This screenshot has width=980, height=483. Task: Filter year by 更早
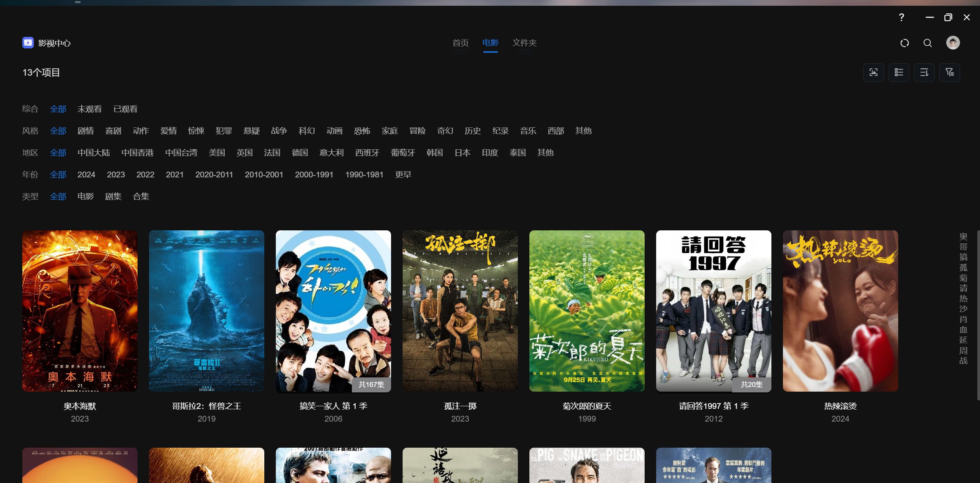coord(403,175)
